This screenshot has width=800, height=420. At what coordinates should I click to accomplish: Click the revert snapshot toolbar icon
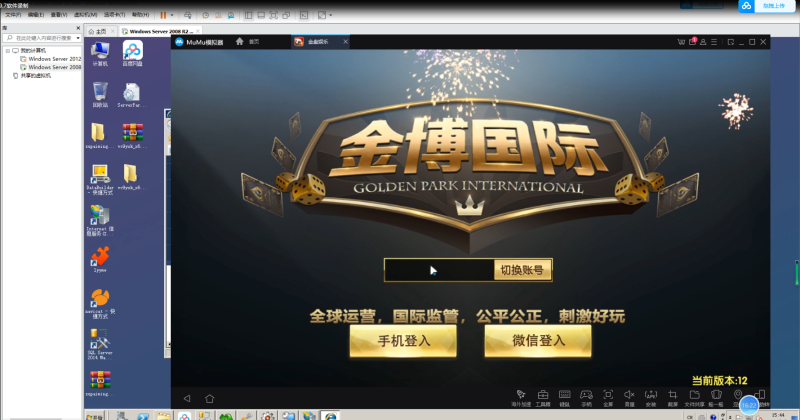(x=218, y=15)
